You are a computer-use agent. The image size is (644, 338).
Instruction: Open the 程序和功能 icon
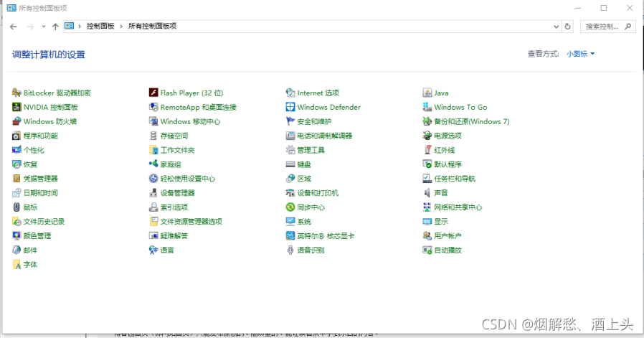(x=16, y=136)
